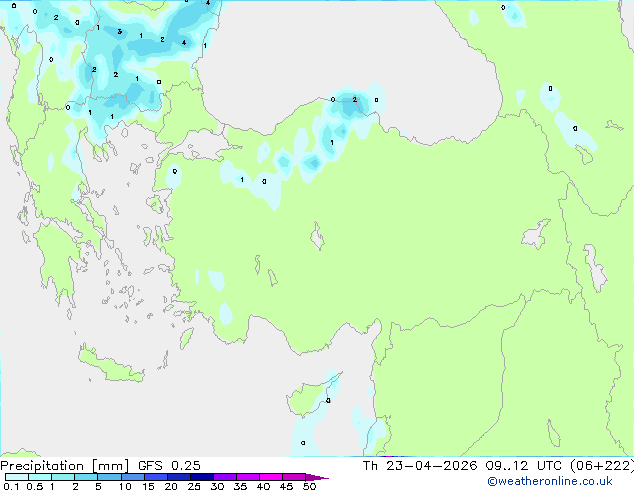Click the value '2' on Turkish Black Sea coast
Image resolution: width=634 pixels, height=490 pixels.
click(x=355, y=99)
